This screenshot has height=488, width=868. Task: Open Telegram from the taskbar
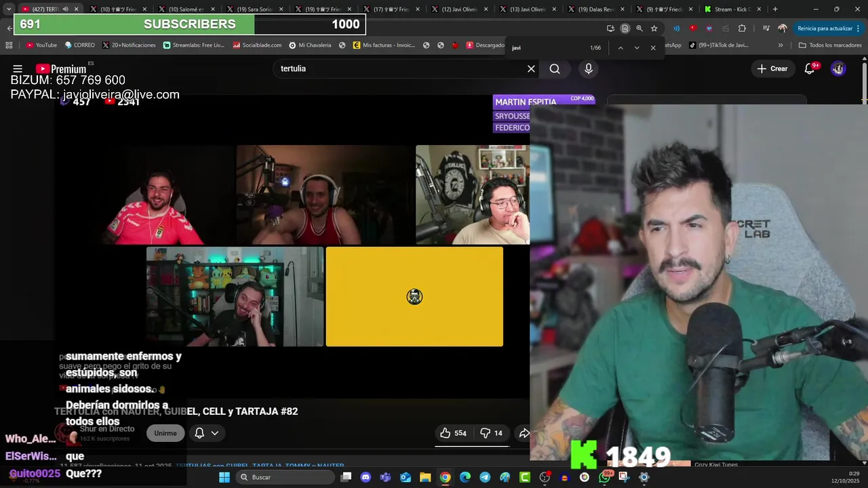(485, 477)
